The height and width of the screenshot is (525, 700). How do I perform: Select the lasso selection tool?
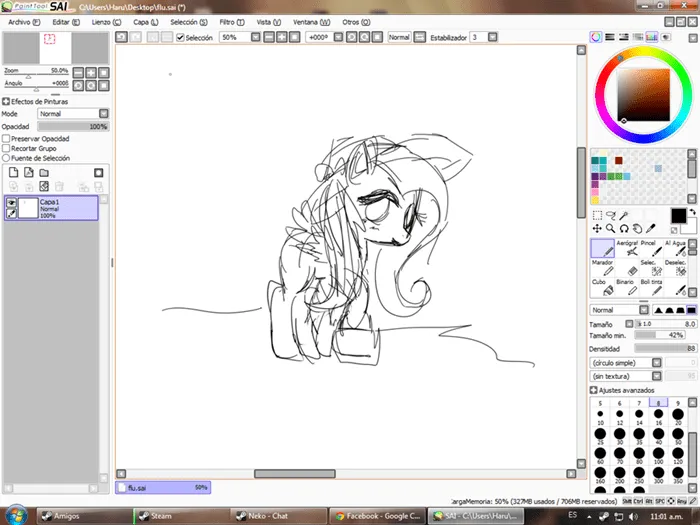[610, 216]
